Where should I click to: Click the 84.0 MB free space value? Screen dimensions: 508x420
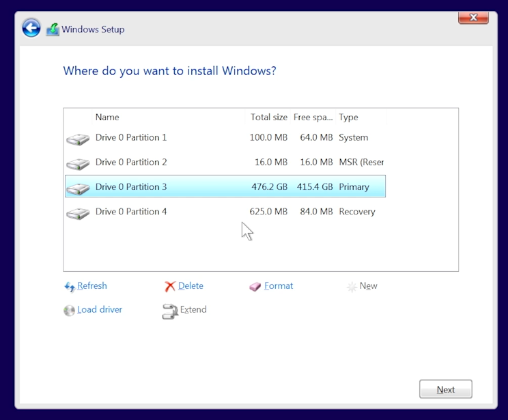pyautogui.click(x=316, y=212)
